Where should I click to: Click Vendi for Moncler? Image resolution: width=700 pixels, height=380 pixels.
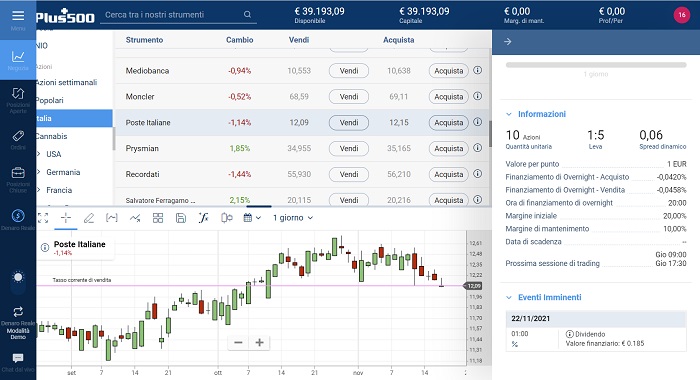click(349, 96)
